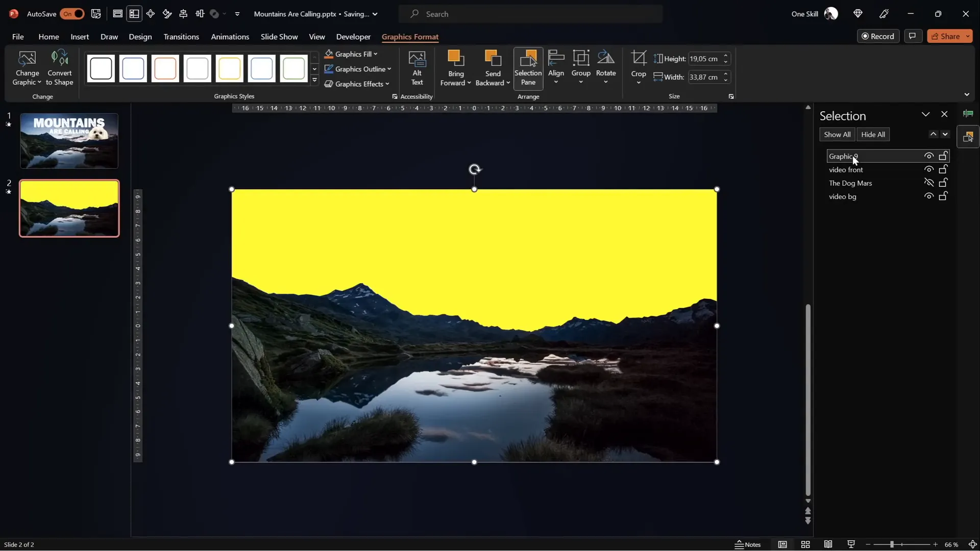Expand the Graphics Styles gallery

click(x=314, y=80)
